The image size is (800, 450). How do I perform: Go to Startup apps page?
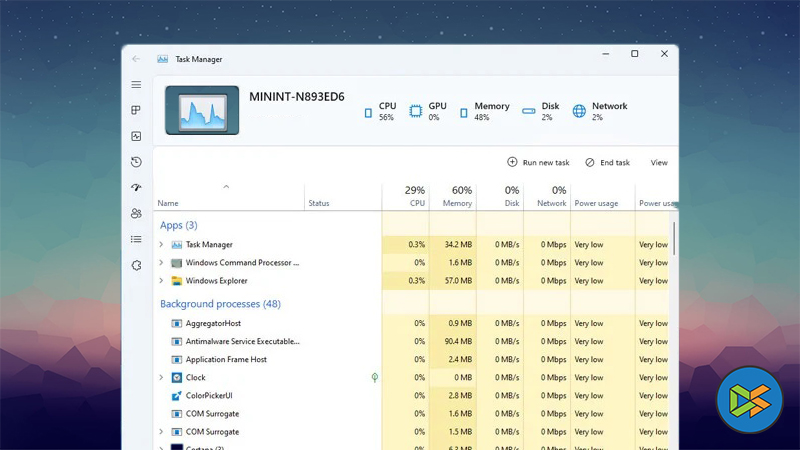click(x=136, y=187)
